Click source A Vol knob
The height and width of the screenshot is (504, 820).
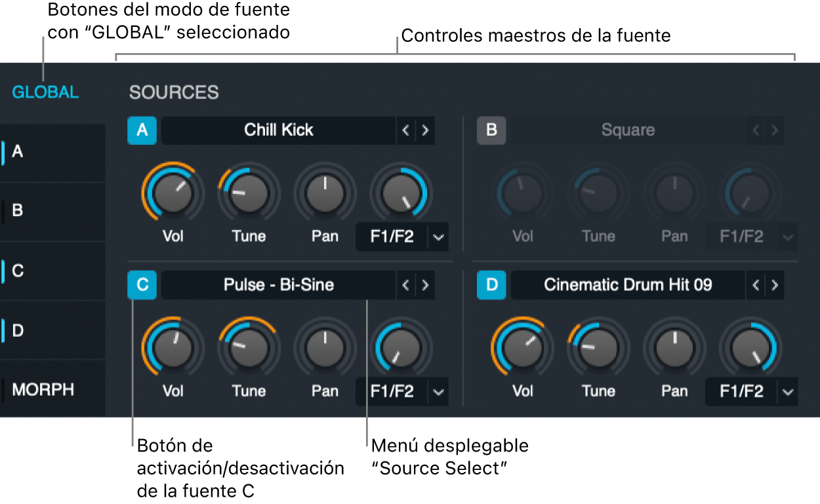173,193
